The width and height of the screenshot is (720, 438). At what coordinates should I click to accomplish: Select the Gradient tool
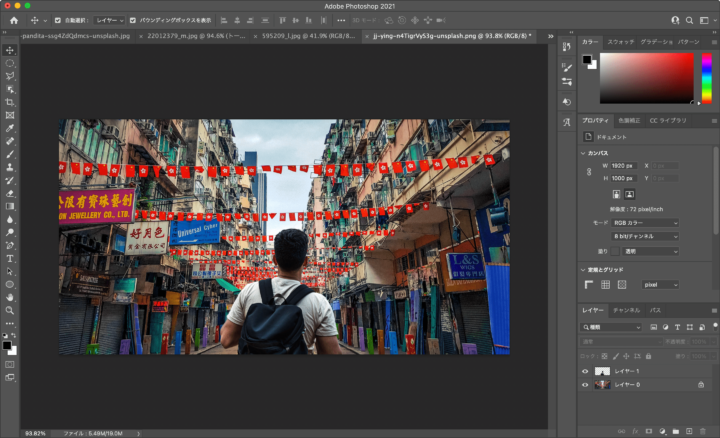[10, 206]
